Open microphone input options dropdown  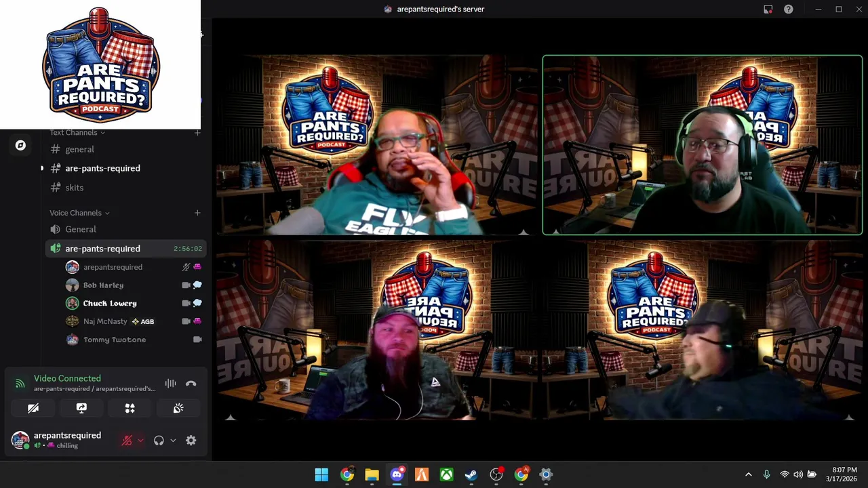(140, 441)
